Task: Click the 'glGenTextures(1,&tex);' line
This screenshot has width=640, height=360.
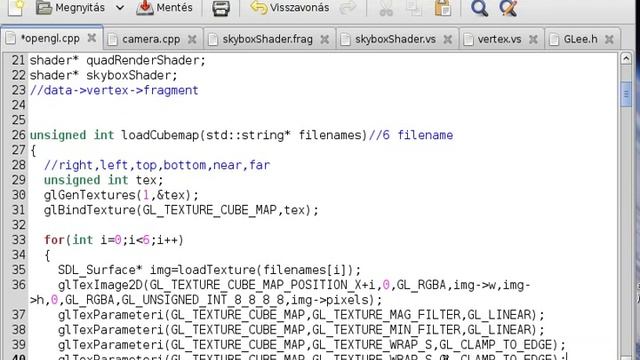Action: click(121, 195)
